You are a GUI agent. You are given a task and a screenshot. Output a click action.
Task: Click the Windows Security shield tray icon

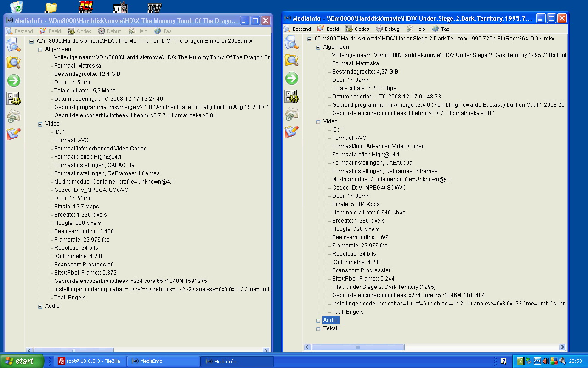point(554,361)
